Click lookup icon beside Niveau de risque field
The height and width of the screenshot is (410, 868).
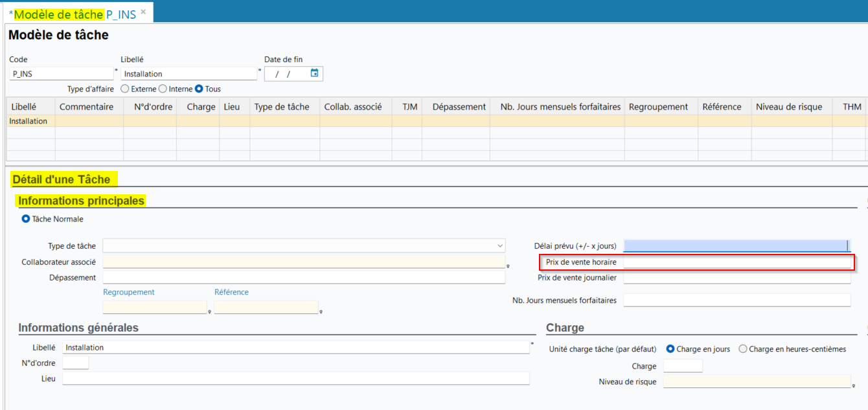click(x=854, y=385)
